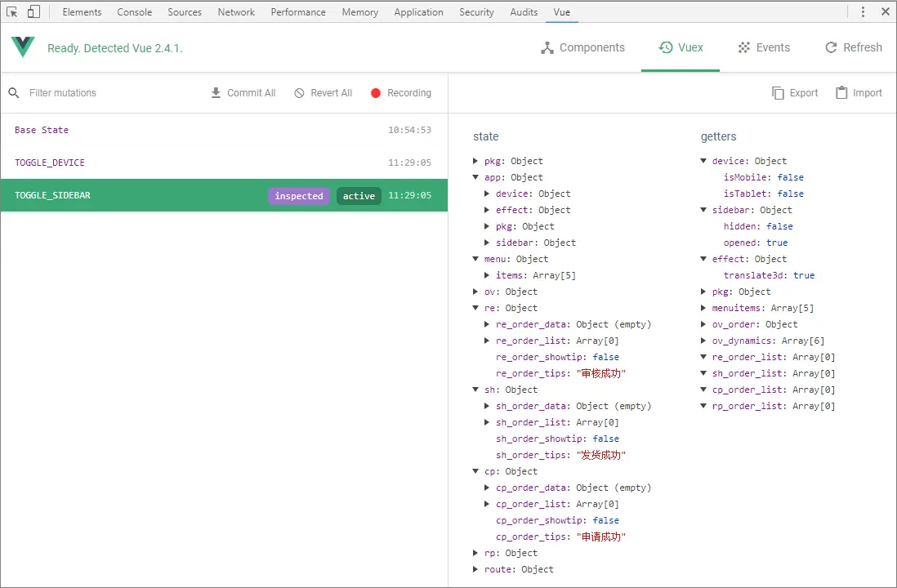This screenshot has height=588, width=897.
Task: Expand getters menuitems Array[5]
Action: [703, 308]
